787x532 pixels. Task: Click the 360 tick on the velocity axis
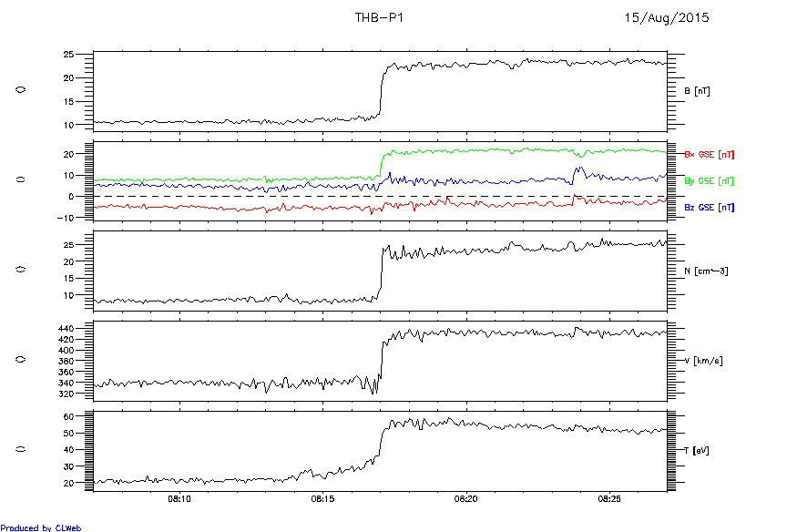pos(66,373)
